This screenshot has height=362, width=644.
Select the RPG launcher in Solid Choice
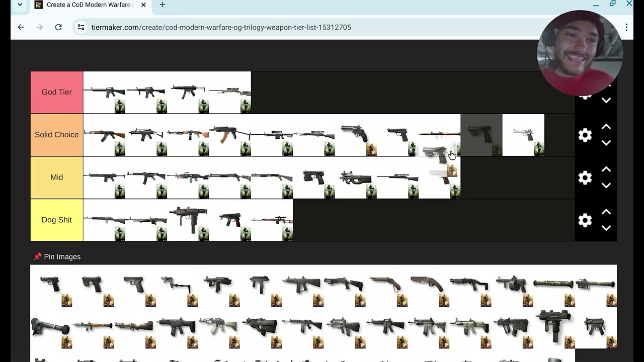(439, 134)
